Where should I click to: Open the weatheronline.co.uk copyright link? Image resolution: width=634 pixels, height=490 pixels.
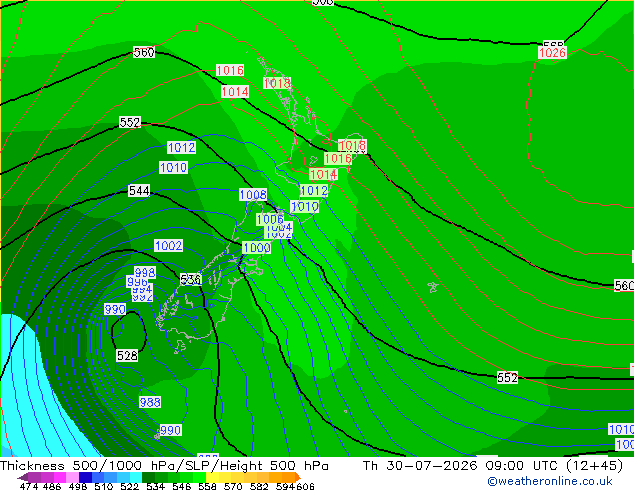[x=550, y=481]
